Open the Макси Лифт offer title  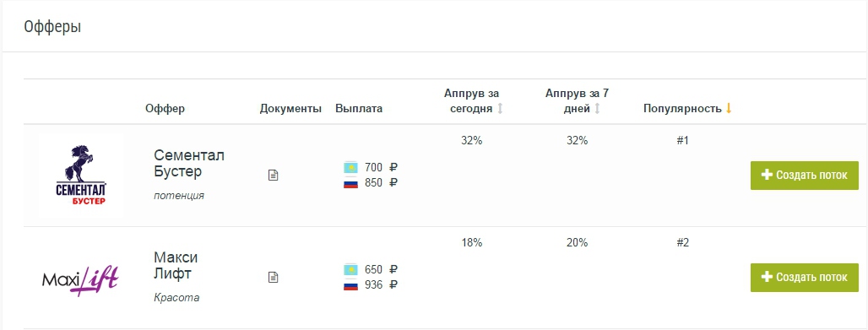(x=176, y=266)
